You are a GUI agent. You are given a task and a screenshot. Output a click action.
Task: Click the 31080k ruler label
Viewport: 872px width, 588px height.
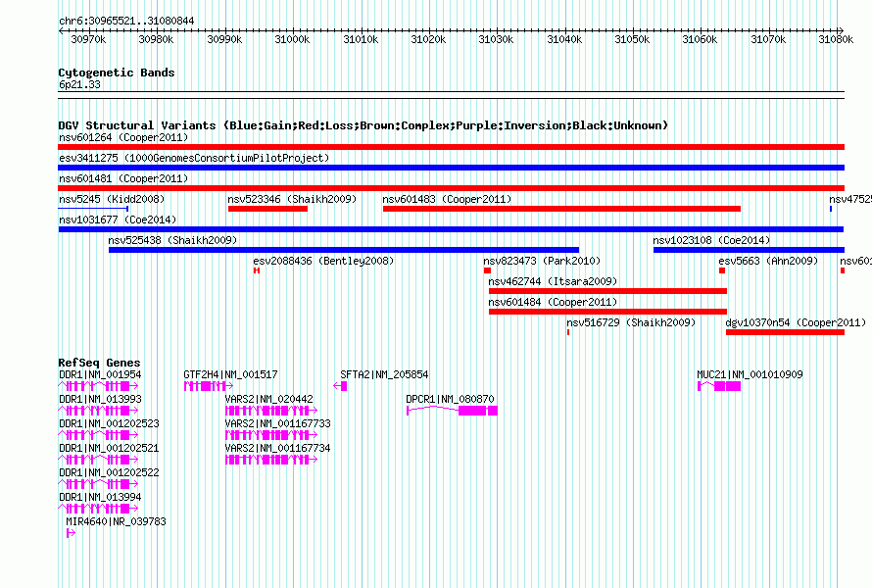pyautogui.click(x=836, y=39)
